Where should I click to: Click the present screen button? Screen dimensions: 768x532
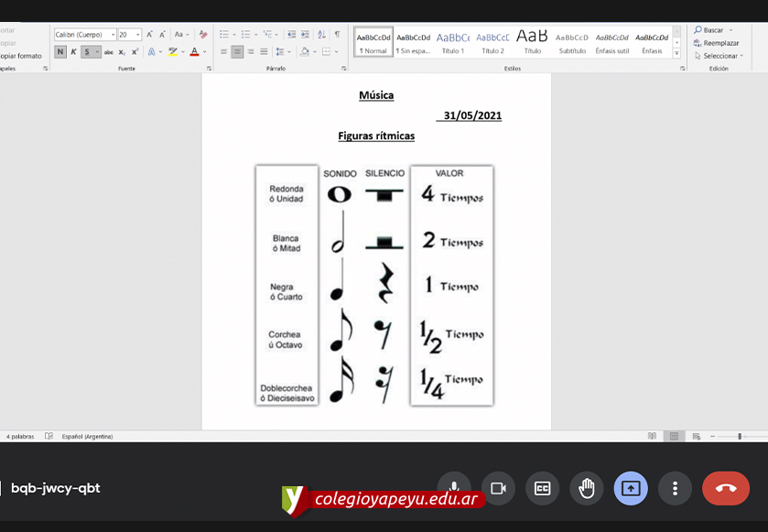pyautogui.click(x=631, y=488)
